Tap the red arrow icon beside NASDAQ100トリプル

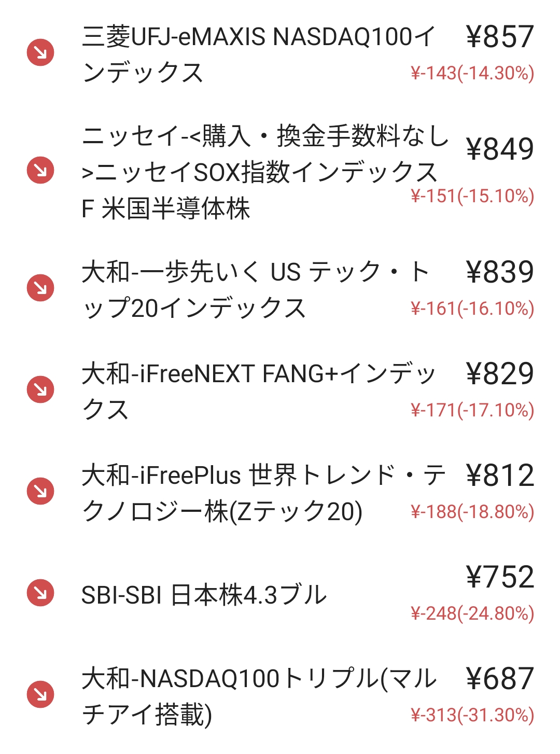tap(40, 694)
